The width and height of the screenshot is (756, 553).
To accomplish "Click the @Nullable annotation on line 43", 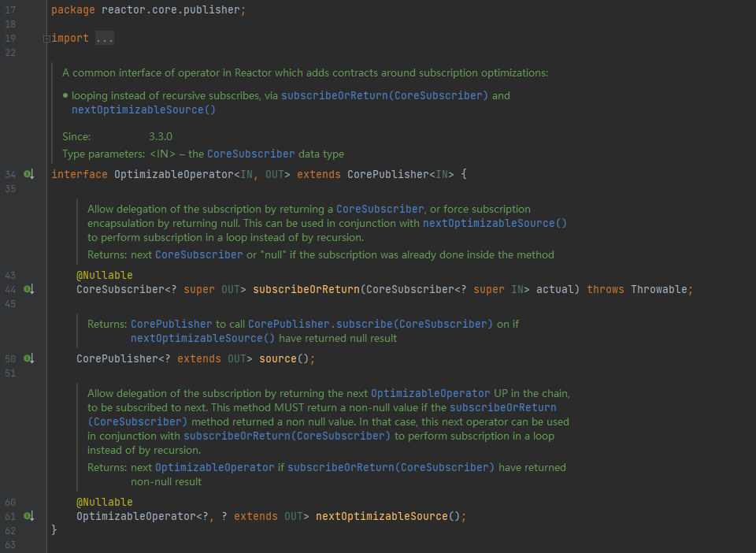I will tap(104, 275).
